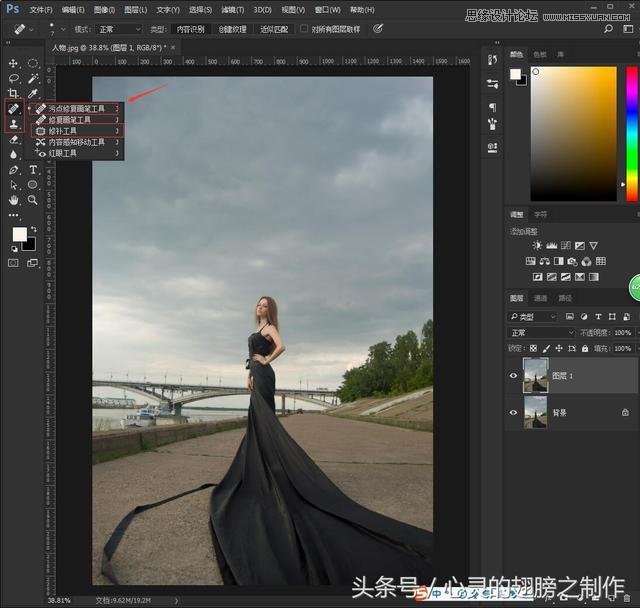Select the Lasso tool
The image size is (640, 608).
tap(14, 78)
